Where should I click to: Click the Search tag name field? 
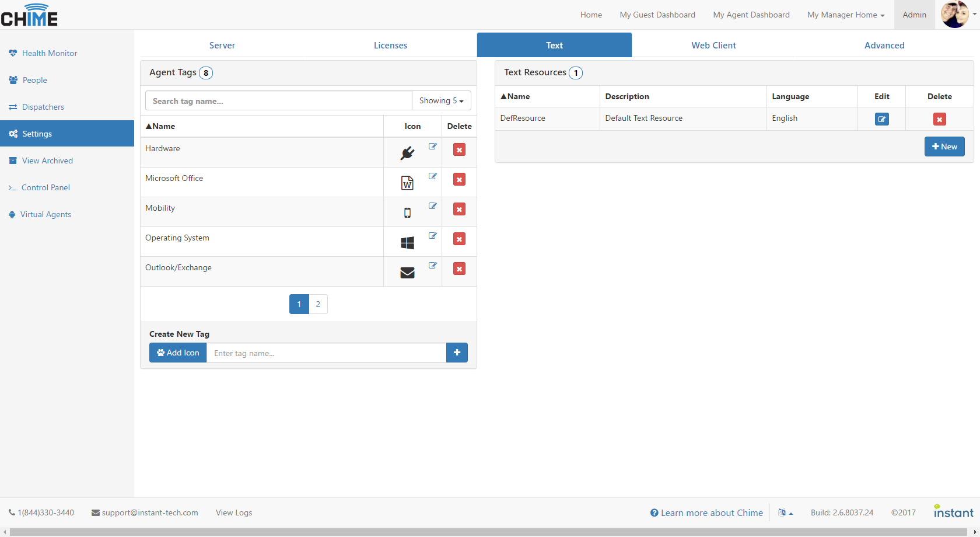[x=278, y=101]
